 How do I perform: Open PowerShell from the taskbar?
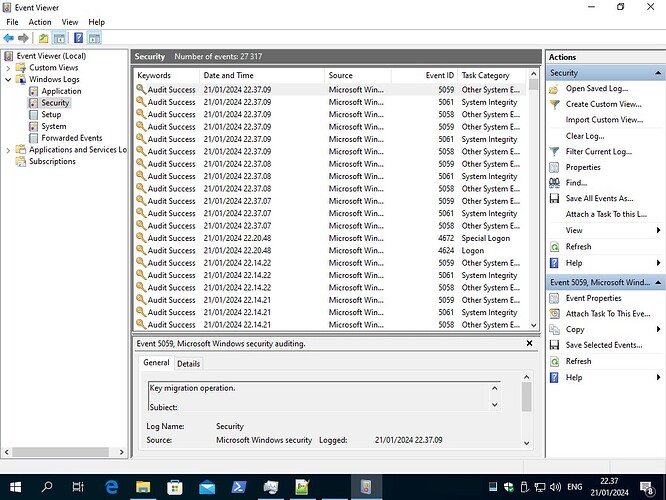(239, 487)
